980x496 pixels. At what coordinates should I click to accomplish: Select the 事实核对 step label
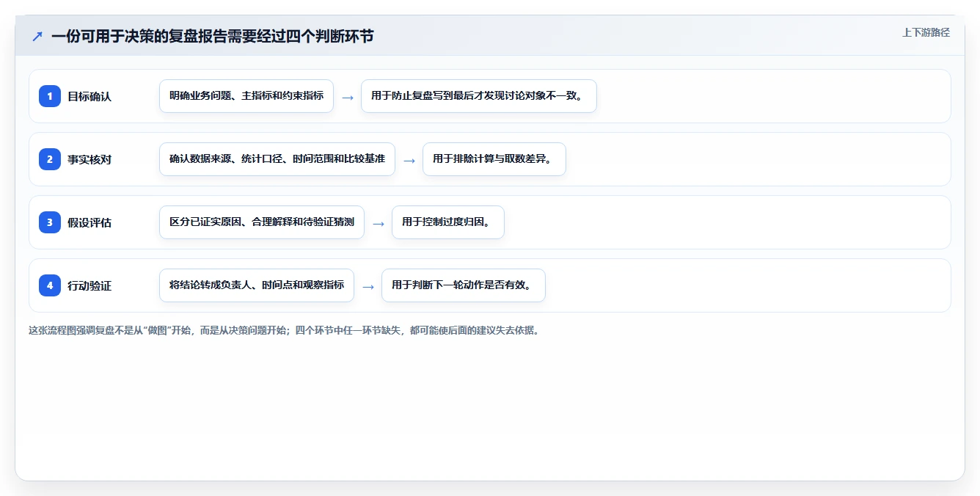(89, 159)
